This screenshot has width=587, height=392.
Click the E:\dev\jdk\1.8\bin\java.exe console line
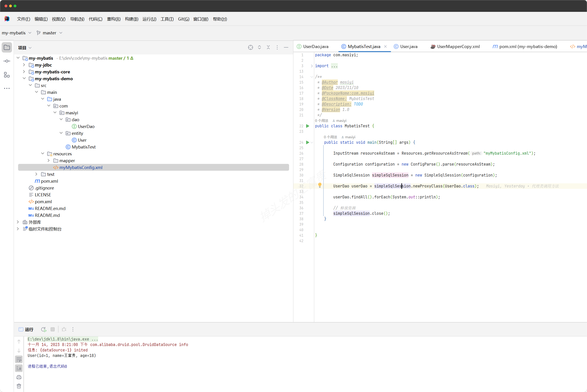63,339
